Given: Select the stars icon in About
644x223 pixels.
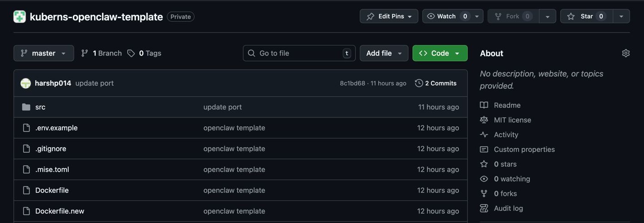Looking at the screenshot, I should [x=484, y=164].
